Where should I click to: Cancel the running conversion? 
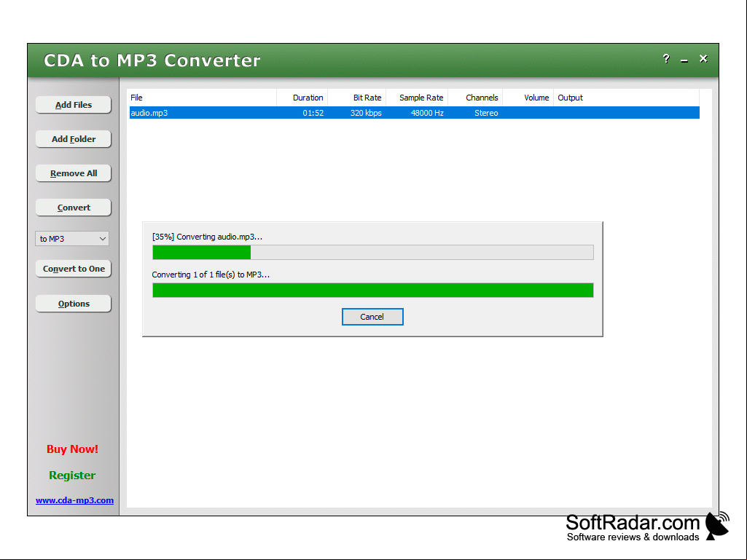372,317
